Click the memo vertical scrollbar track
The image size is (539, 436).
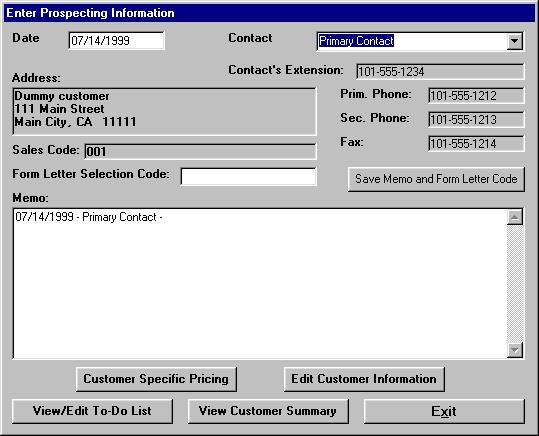[x=515, y=283]
